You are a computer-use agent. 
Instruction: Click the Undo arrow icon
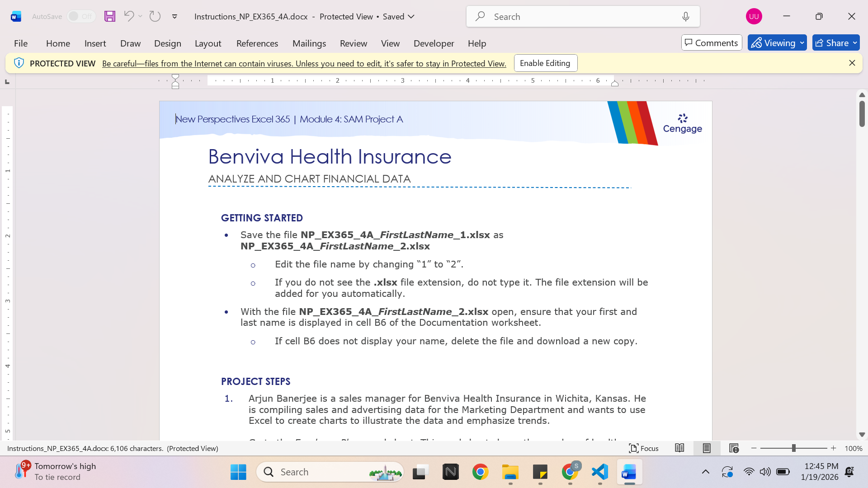pos(129,16)
